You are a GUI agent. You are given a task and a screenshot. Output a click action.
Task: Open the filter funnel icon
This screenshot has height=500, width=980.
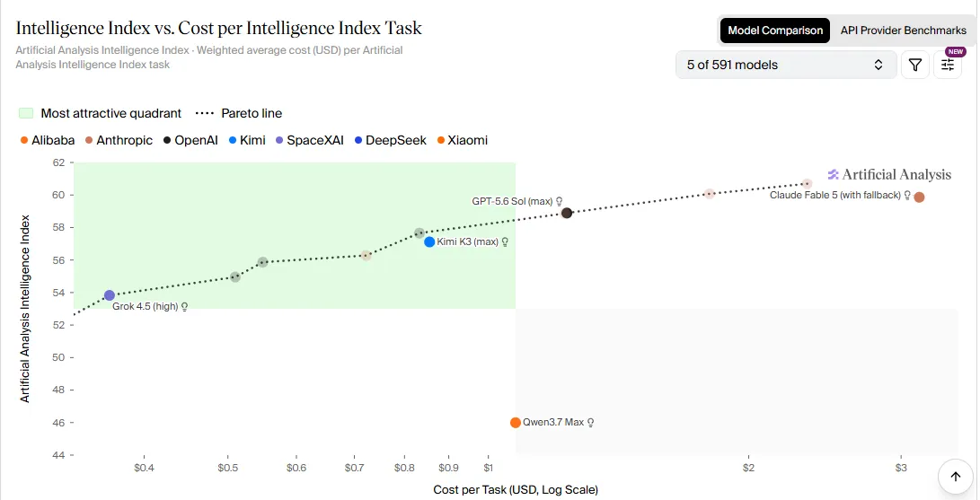[x=915, y=65]
